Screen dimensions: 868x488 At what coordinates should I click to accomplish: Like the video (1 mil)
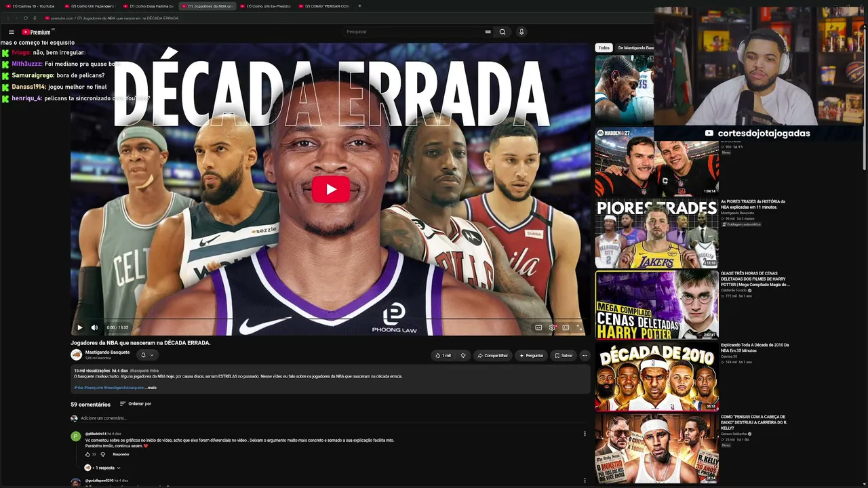click(x=442, y=355)
